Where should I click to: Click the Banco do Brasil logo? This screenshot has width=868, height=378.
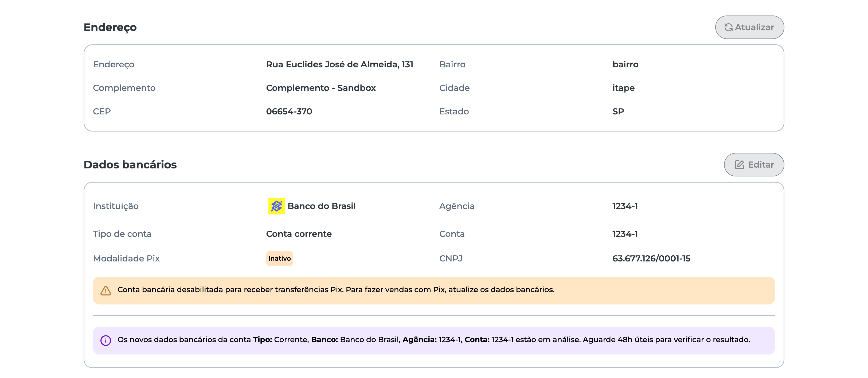click(276, 206)
